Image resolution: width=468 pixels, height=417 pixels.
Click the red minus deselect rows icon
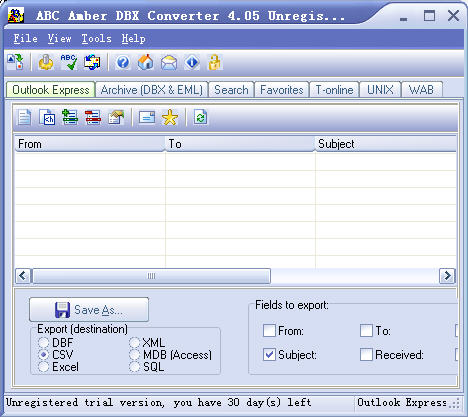tap(93, 117)
